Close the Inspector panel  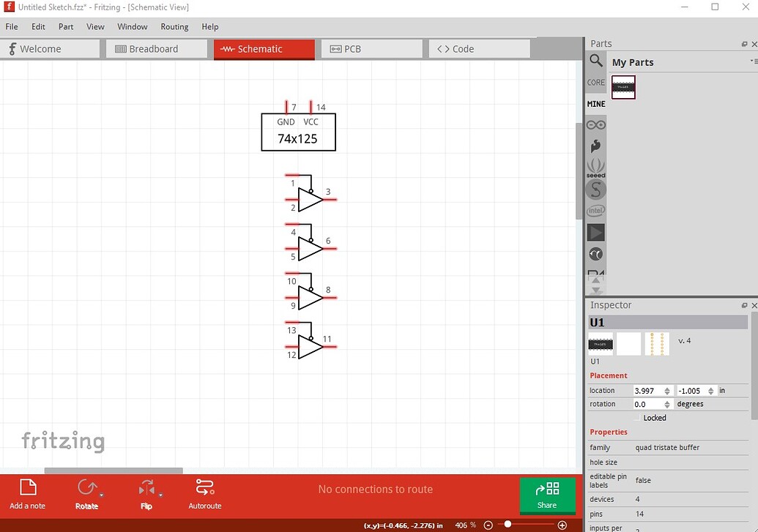(x=754, y=305)
